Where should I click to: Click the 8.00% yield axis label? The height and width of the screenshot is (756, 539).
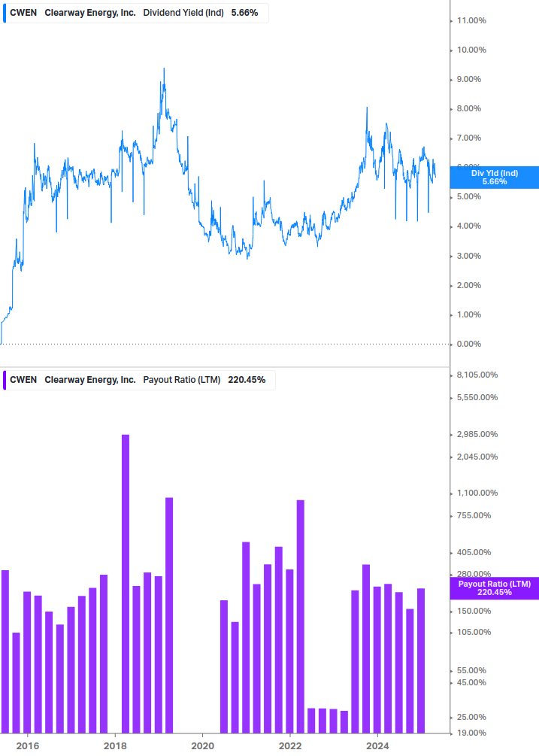[x=468, y=108]
